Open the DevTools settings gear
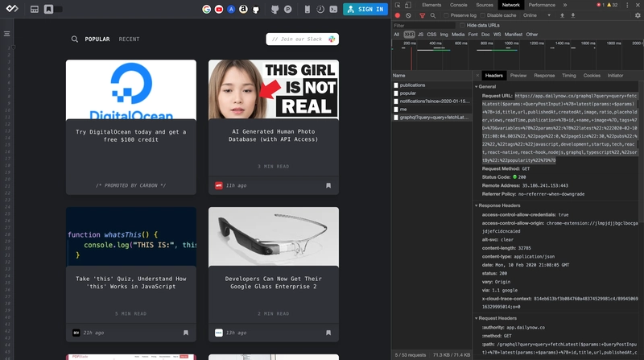The image size is (644, 360). [x=638, y=15]
